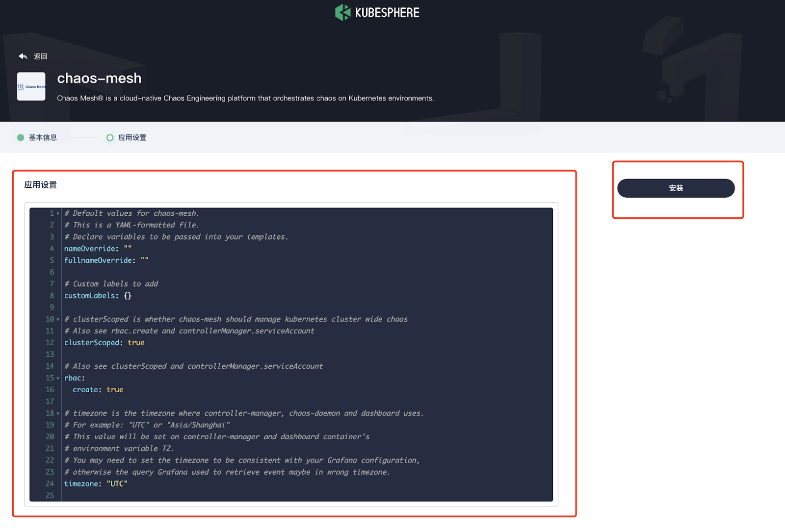This screenshot has height=532, width=785.
Task: Click the green 基本信息 step indicator dot
Action: (x=21, y=137)
